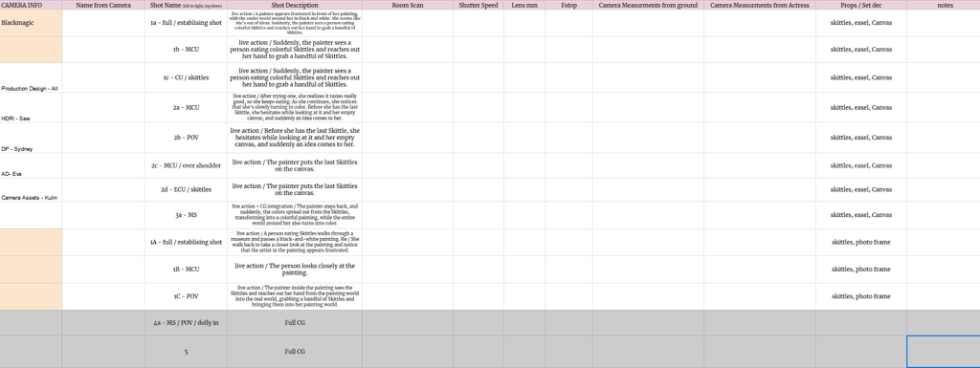Click the Blackmagic cell

coord(31,23)
